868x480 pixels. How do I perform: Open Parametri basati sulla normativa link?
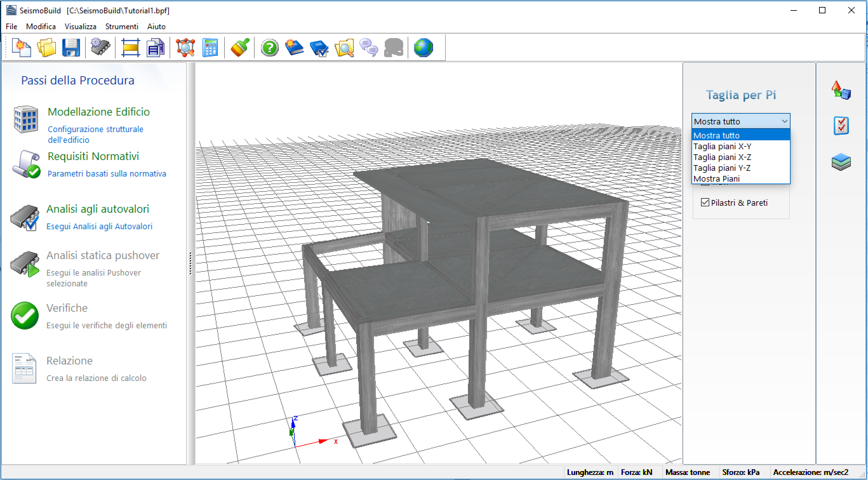coord(107,173)
